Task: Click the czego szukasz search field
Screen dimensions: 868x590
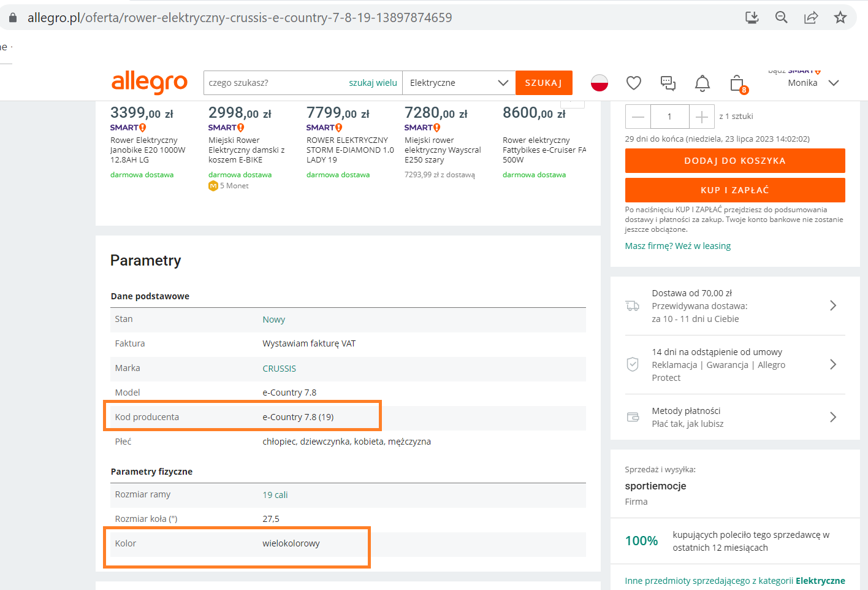Action: (x=275, y=83)
